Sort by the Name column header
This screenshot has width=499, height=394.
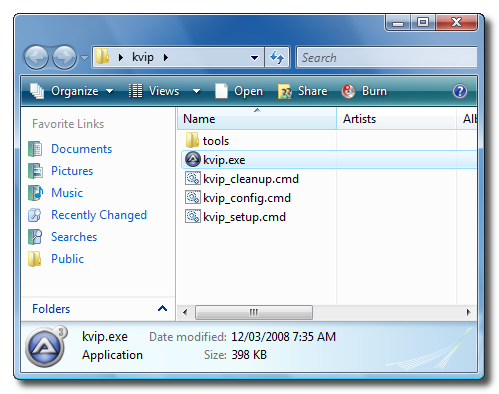pyautogui.click(x=257, y=119)
